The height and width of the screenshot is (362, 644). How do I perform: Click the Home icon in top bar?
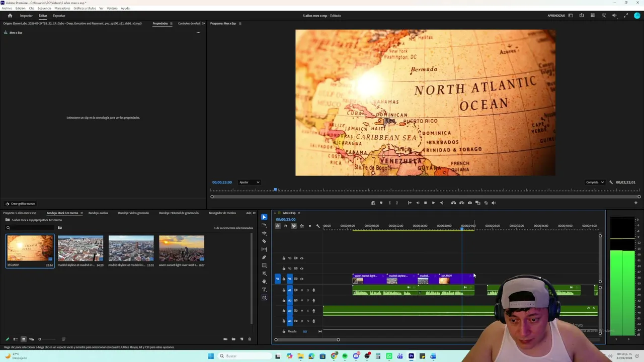pyautogui.click(x=10, y=16)
